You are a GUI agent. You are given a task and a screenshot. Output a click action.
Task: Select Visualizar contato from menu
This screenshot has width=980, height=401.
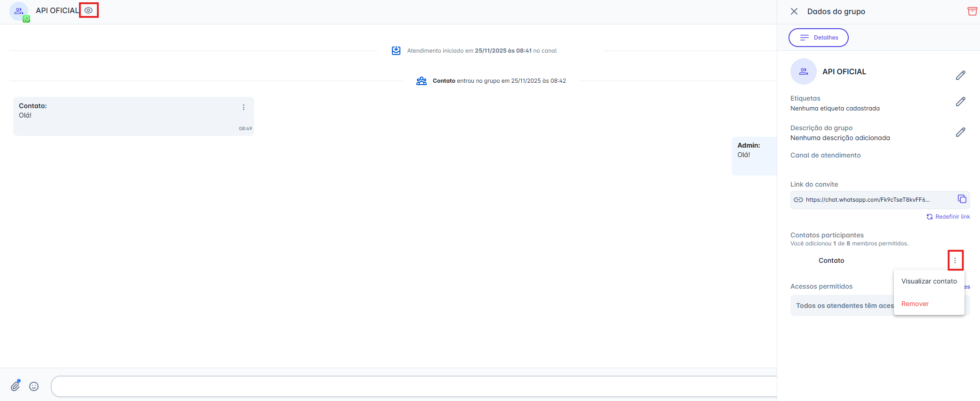[x=929, y=281]
